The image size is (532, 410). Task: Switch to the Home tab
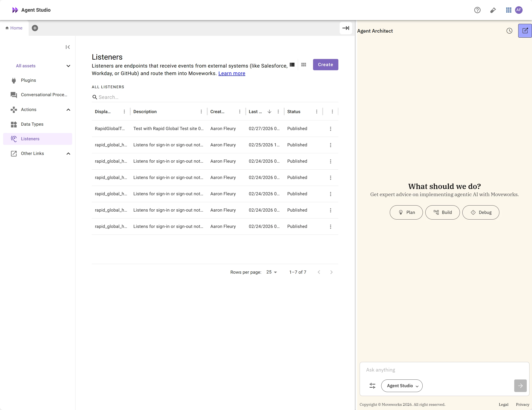coord(14,28)
